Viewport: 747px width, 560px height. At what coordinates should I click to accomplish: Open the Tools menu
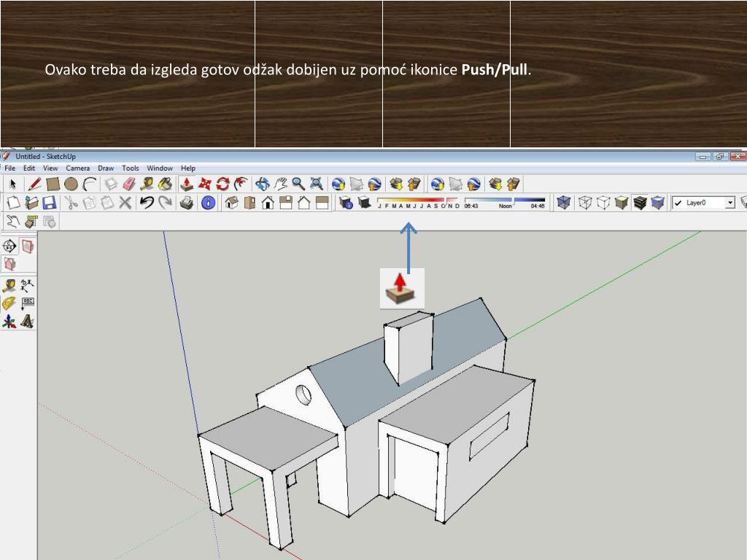(x=130, y=168)
